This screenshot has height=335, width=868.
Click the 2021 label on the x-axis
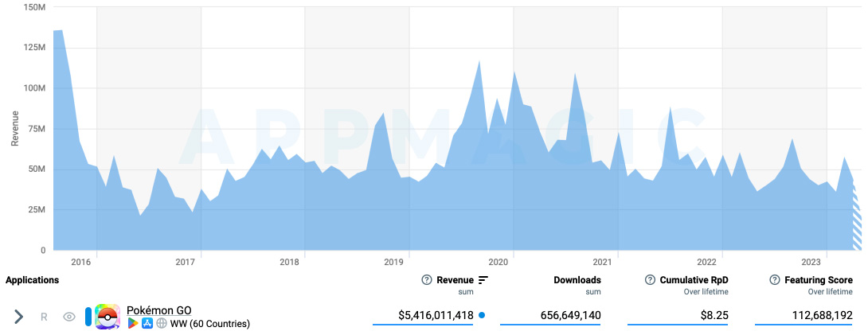click(604, 261)
